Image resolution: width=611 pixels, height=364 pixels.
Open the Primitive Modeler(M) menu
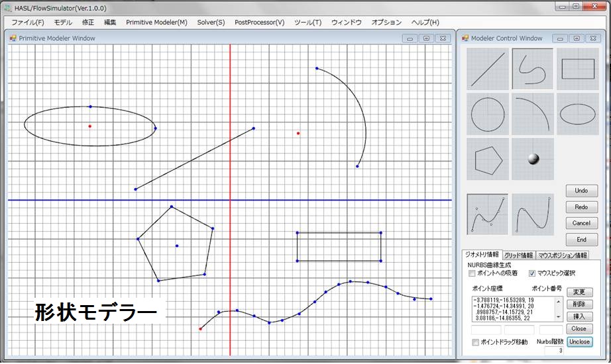point(156,23)
